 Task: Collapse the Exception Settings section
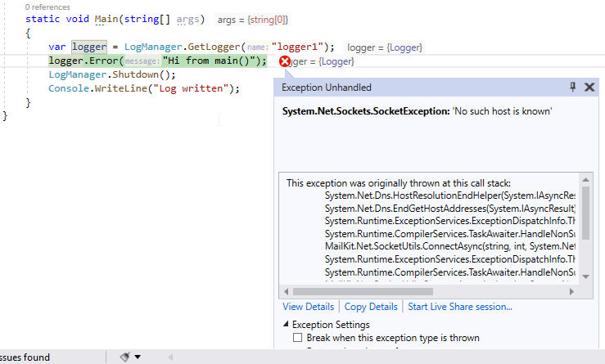click(286, 324)
